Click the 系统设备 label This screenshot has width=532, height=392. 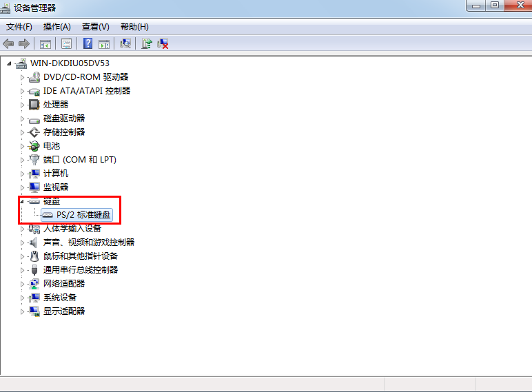(60, 298)
